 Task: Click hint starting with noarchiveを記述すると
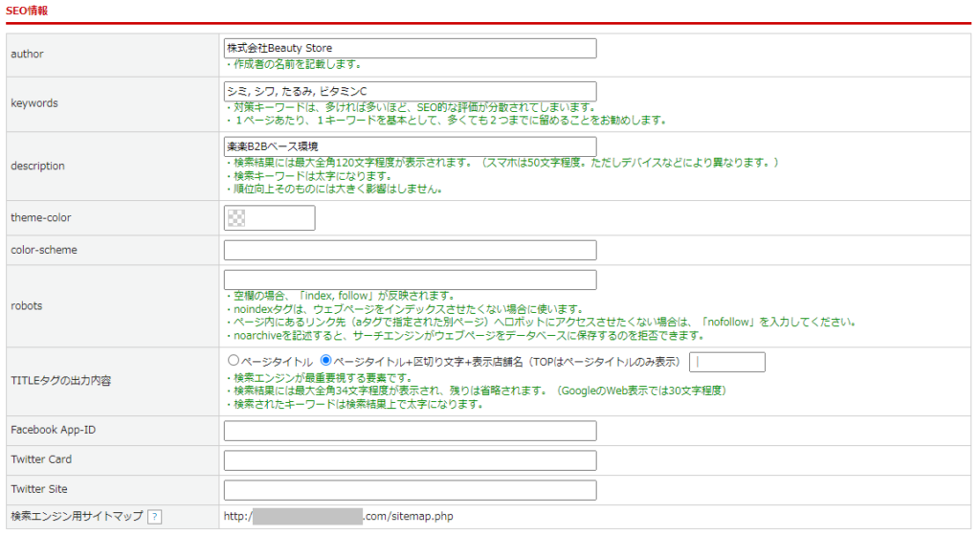465,335
